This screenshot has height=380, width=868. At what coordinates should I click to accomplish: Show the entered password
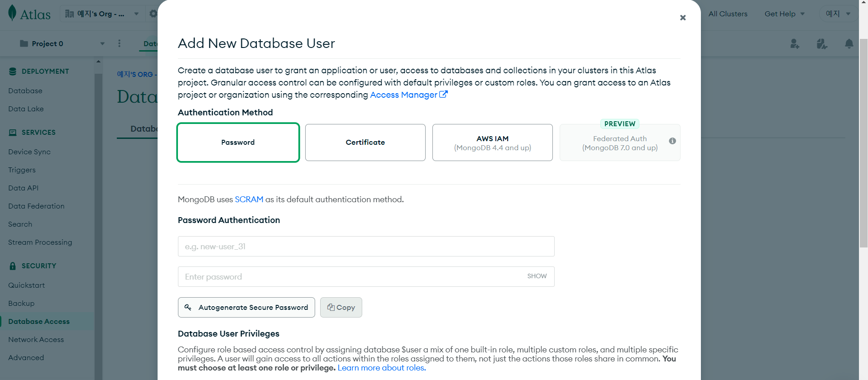[537, 276]
